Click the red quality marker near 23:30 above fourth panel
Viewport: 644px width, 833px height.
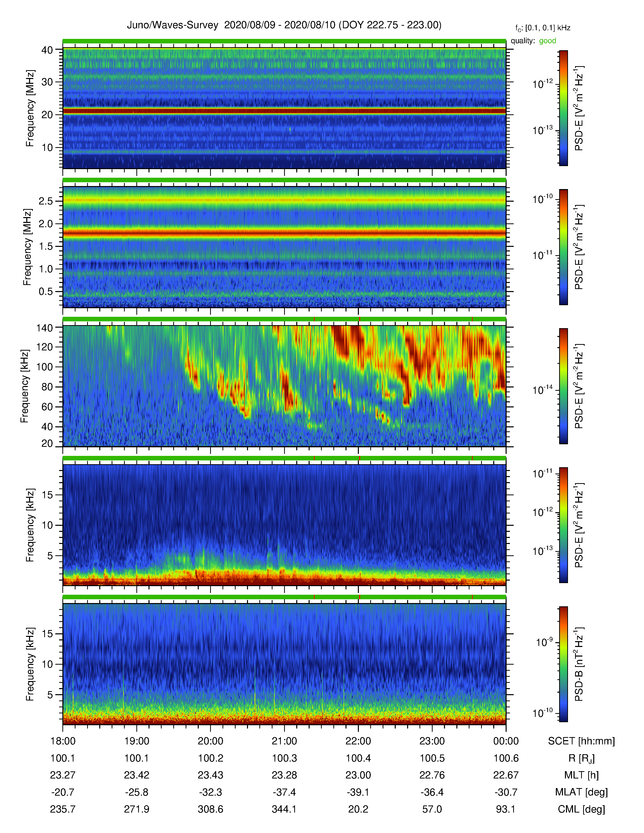coord(472,458)
